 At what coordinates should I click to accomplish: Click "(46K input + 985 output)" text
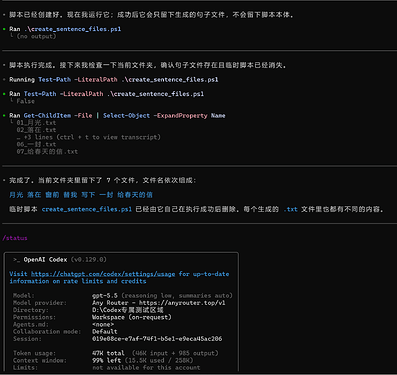point(175,353)
